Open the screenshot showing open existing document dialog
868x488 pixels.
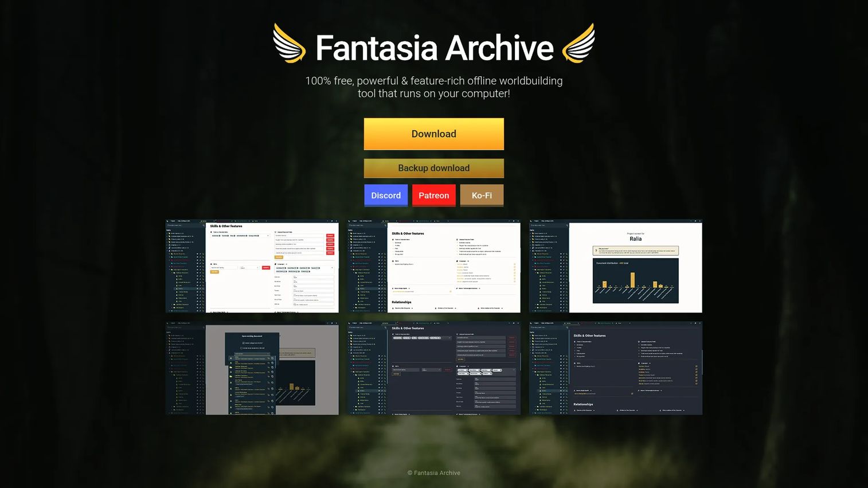tap(252, 368)
